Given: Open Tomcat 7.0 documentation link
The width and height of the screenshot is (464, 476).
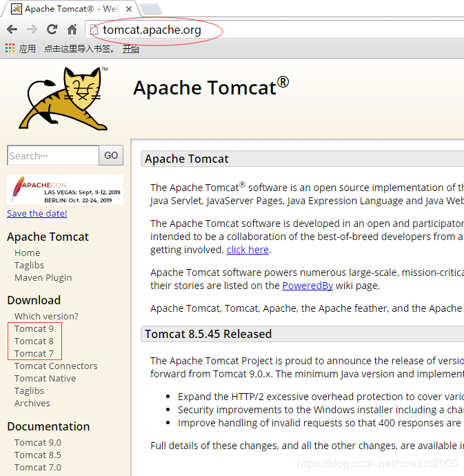Looking at the screenshot, I should [38, 468].
